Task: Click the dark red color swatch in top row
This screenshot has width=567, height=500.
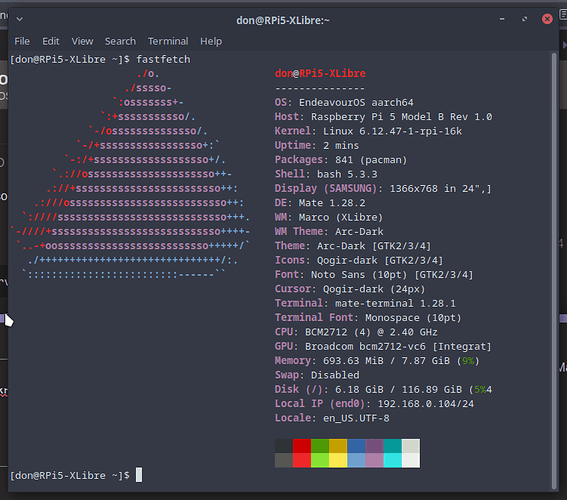Action: [302, 446]
